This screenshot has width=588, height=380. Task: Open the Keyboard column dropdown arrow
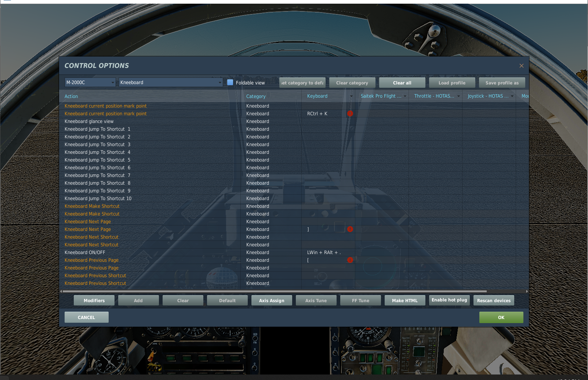coord(351,96)
